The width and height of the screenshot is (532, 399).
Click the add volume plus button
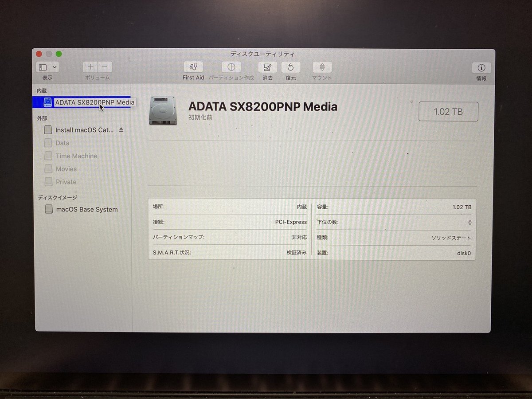(x=90, y=67)
